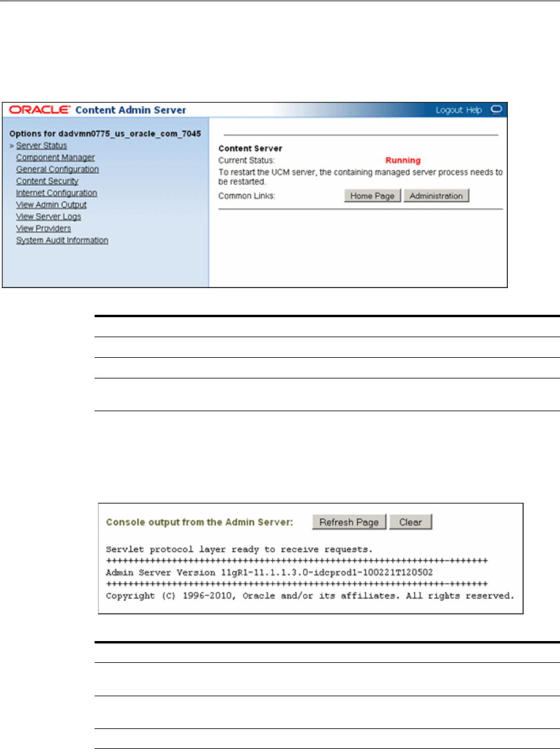Click the Copyright 1996-2010 line
Image resolution: width=560 pixels, height=749 pixels.
pyautogui.click(x=310, y=596)
